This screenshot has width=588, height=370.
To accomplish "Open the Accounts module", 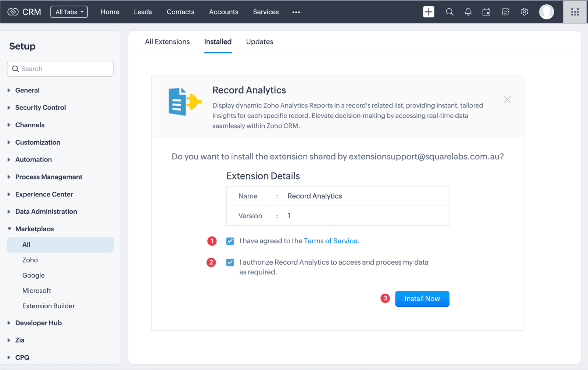I will tap(223, 12).
